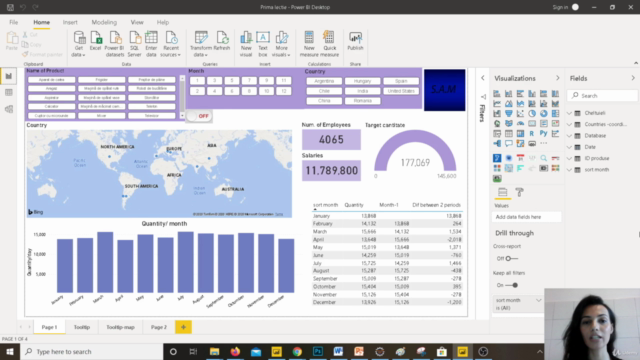Select Frigider product button

pyautogui.click(x=102, y=80)
